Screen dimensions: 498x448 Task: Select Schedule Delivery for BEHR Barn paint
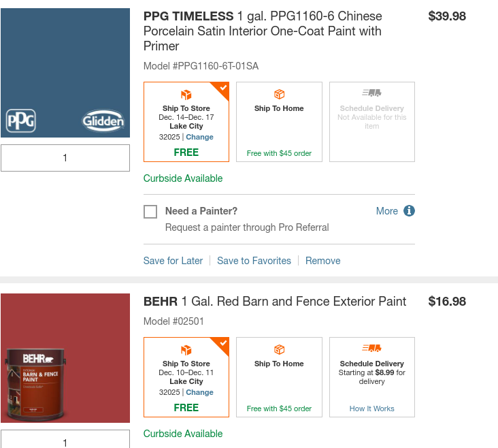(371, 377)
